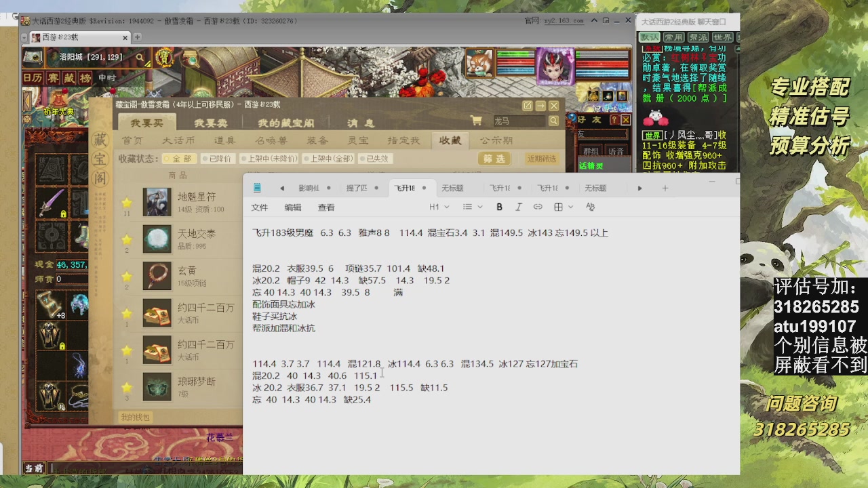Toggle bold formatting in the notepad toolbar
This screenshot has height=488, width=868.
coord(499,207)
